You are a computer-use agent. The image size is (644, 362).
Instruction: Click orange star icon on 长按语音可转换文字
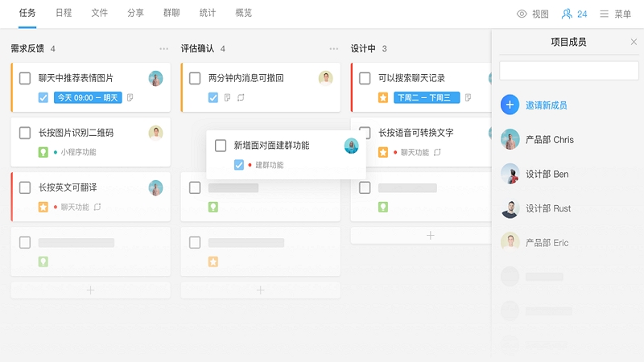(383, 152)
